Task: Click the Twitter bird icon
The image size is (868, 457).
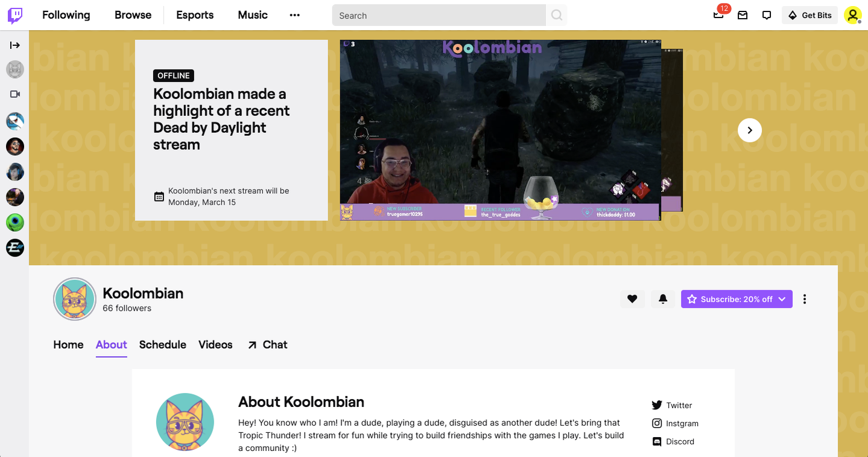Action: tap(657, 405)
